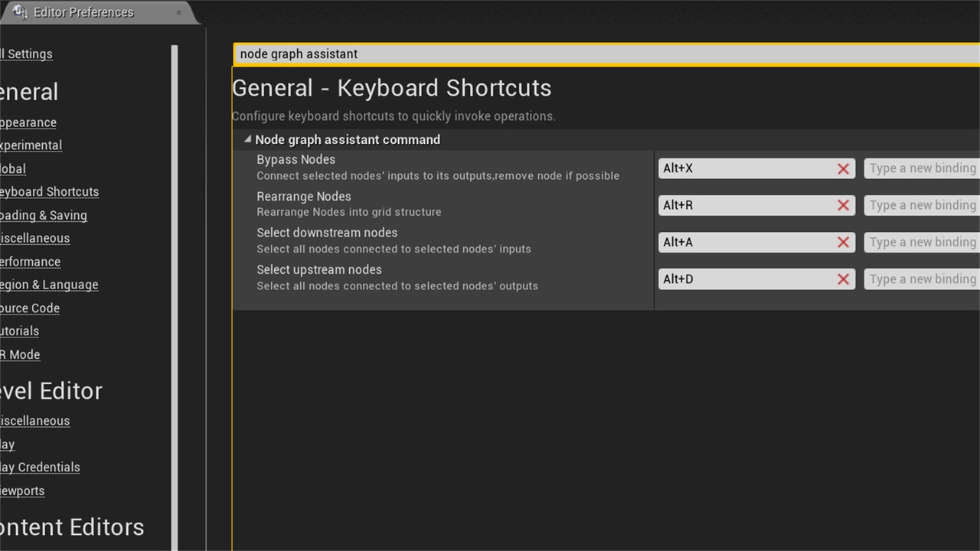Screen dimensions: 980x551
Task: Remove the Alt+D binding for Select upstream nodes
Action: click(843, 279)
